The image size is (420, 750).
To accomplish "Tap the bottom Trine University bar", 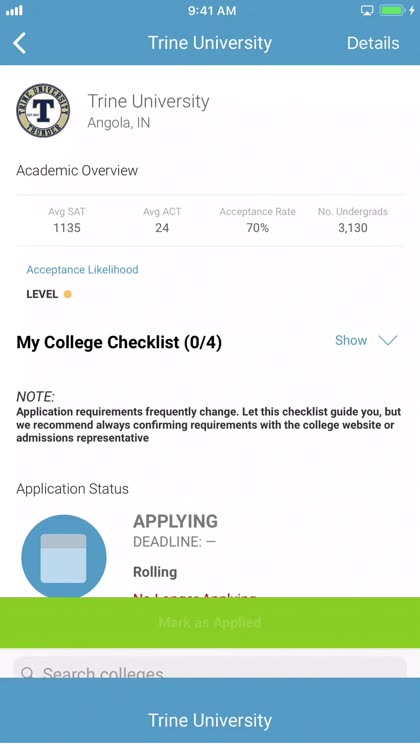I will pos(210,713).
